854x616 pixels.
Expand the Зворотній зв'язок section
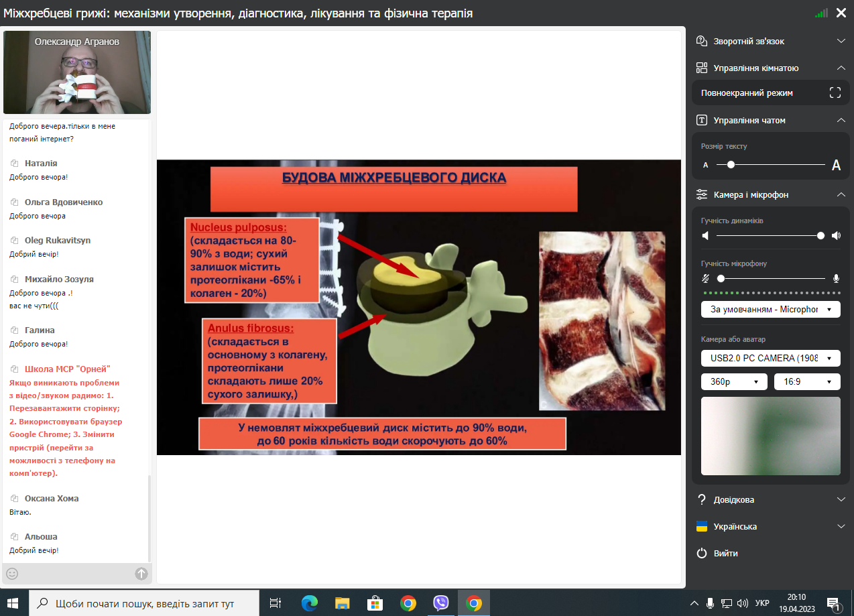point(841,42)
